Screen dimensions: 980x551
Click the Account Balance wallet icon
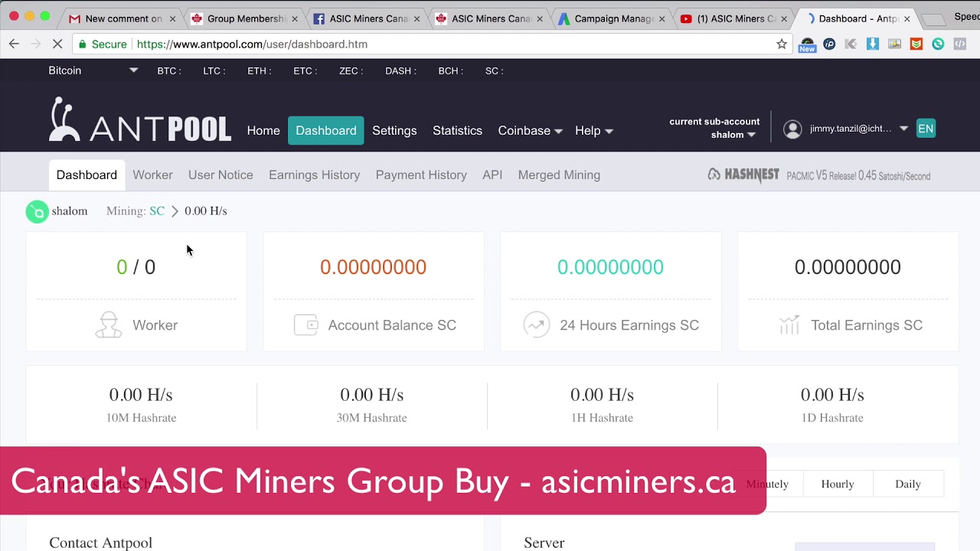point(306,325)
